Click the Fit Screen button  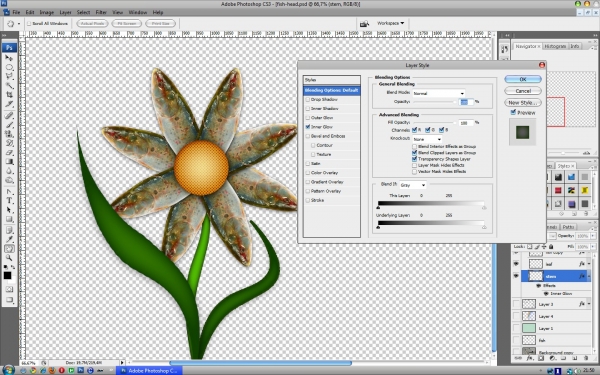click(127, 24)
